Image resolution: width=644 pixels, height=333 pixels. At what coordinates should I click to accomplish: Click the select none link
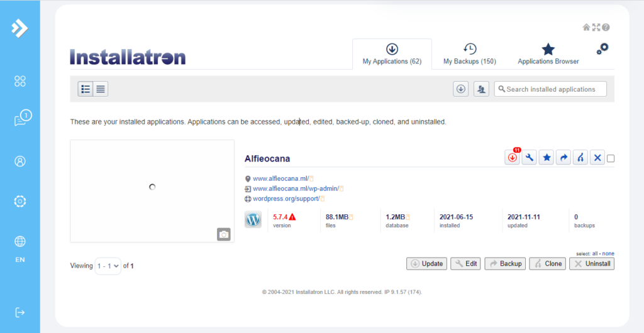coord(608,253)
